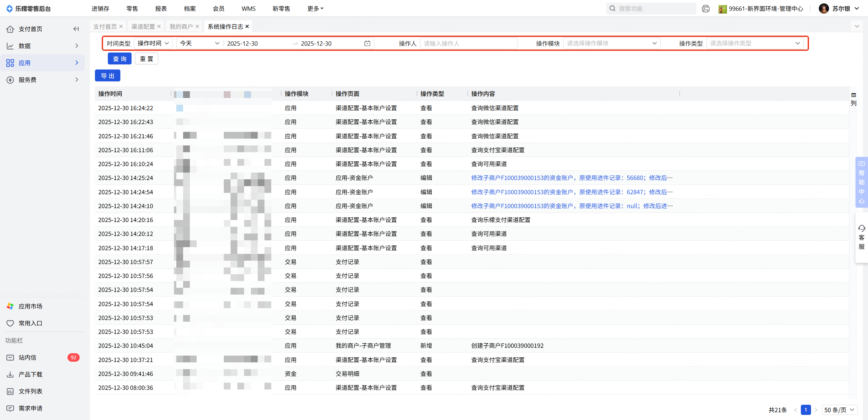The image size is (868, 420).
Task: Open the 操作类型 dropdown selector
Action: (x=754, y=43)
